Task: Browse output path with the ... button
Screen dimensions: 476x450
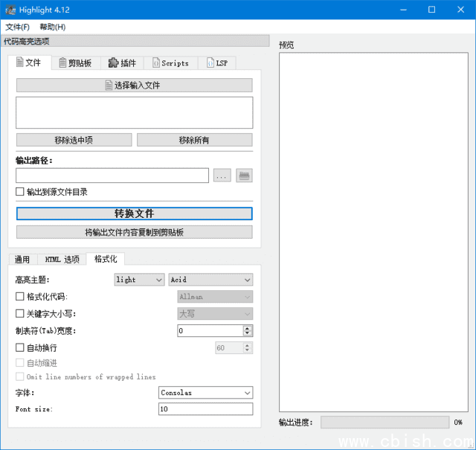Action: [x=222, y=176]
